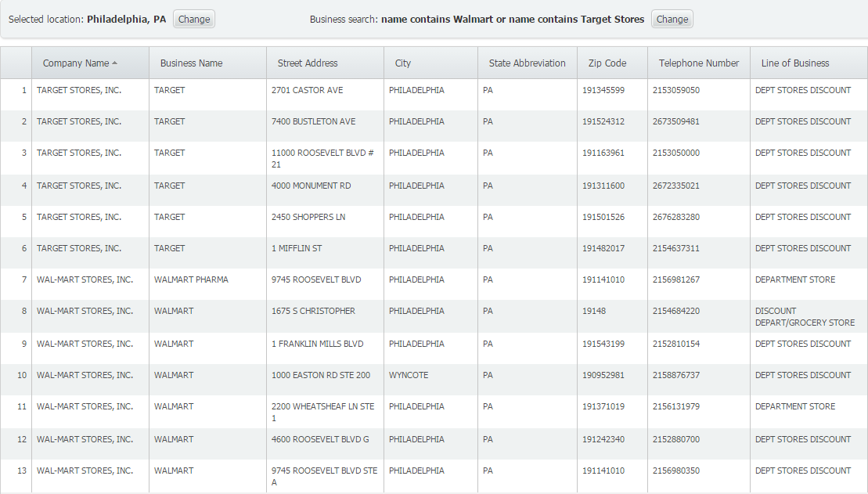The width and height of the screenshot is (868, 494).
Task: Click State Abbreviation column header
Action: (x=527, y=63)
